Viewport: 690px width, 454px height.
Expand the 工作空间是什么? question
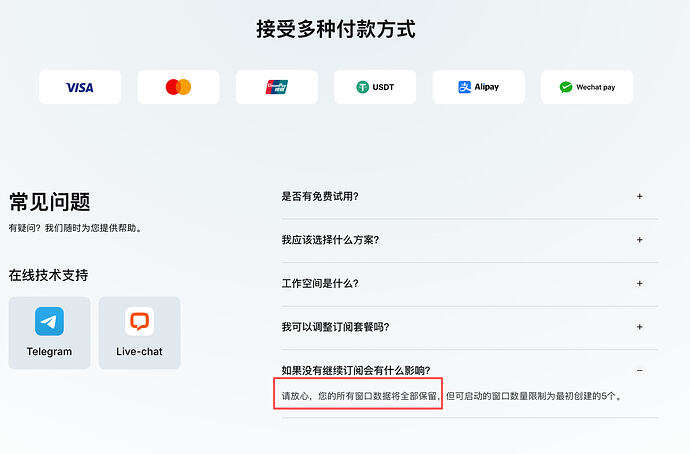coord(470,284)
